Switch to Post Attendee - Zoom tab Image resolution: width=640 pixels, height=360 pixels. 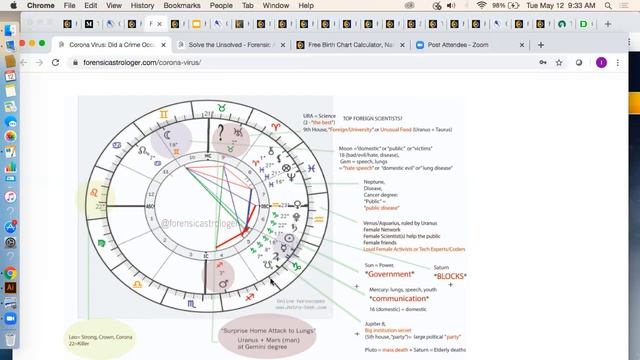tap(470, 45)
